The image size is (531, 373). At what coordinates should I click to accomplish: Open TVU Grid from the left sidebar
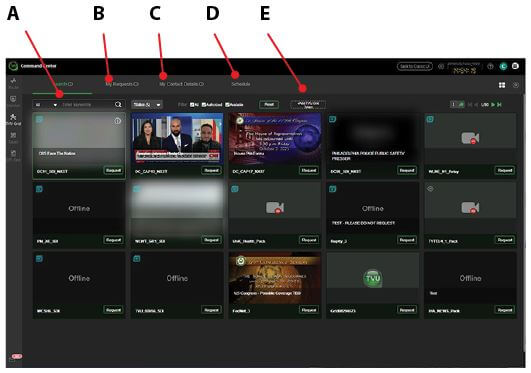point(13,119)
